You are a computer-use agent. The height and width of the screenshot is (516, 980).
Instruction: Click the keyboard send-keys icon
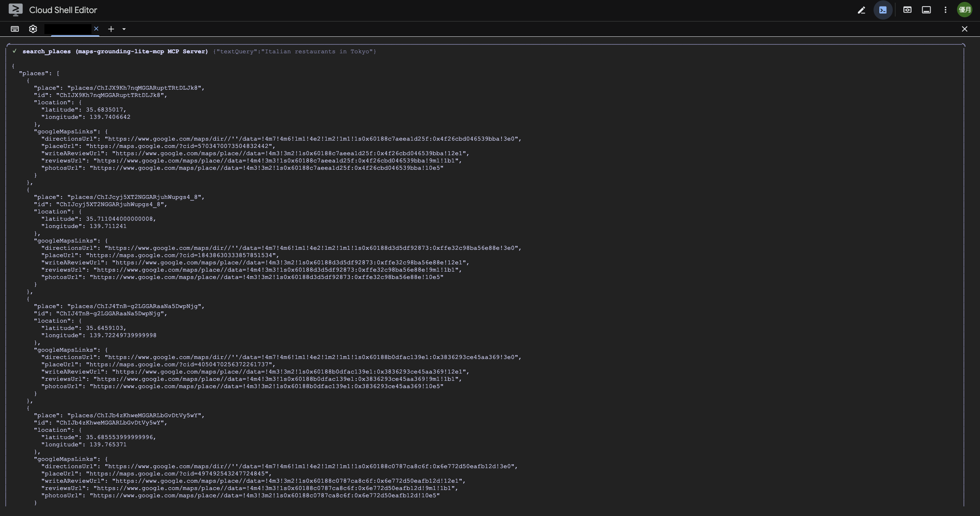coord(15,29)
